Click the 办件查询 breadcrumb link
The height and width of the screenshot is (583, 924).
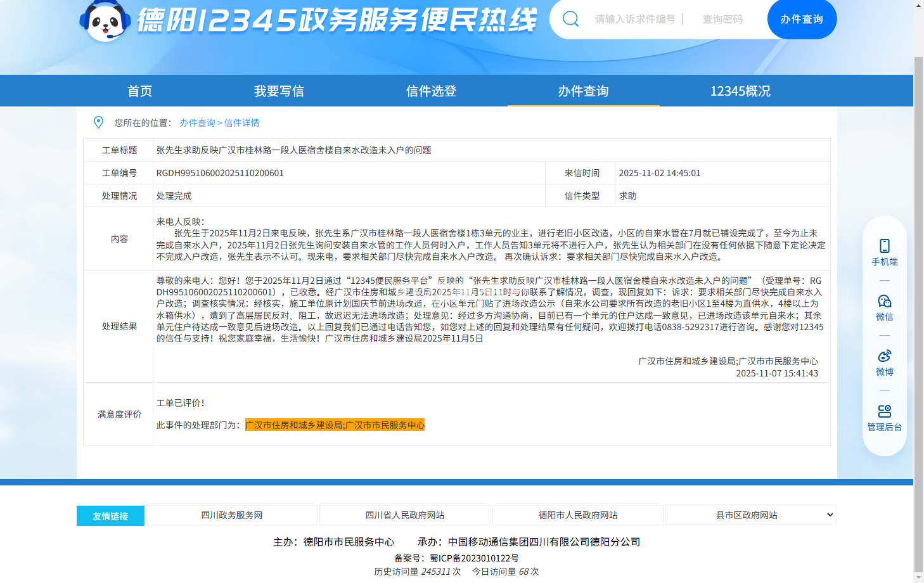pos(197,123)
